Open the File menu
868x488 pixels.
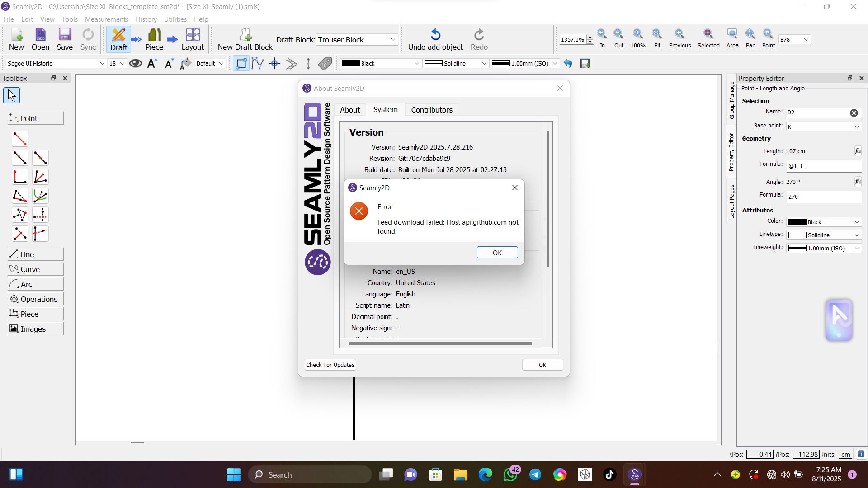9,19
